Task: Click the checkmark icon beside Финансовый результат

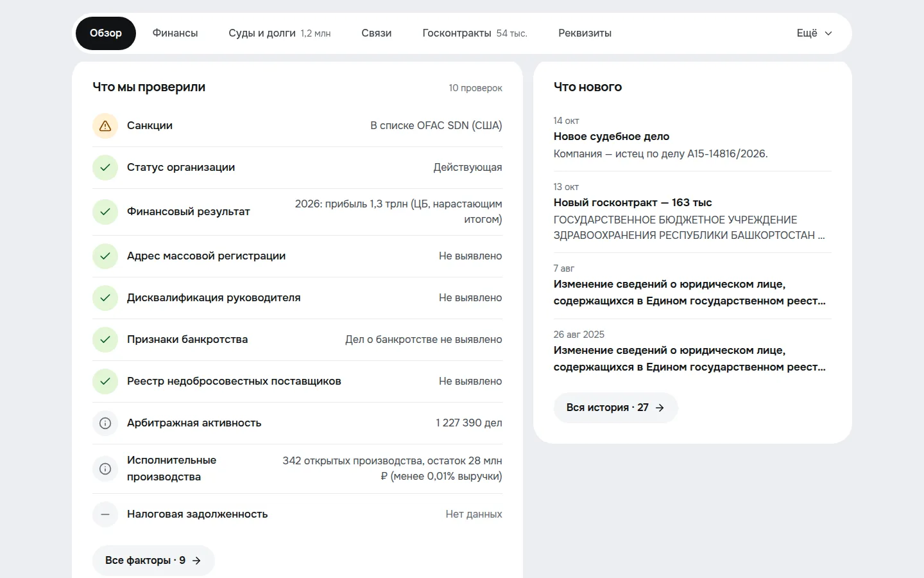Action: click(x=105, y=212)
